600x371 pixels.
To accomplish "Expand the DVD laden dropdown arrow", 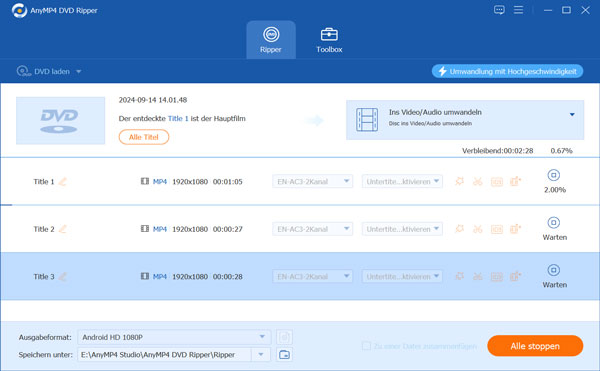I will pos(78,72).
